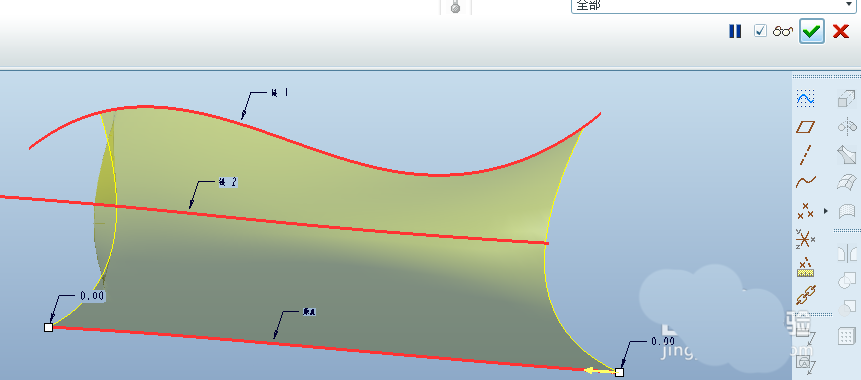Accept the feature with green checkmark
The width and height of the screenshot is (861, 380).
click(812, 31)
